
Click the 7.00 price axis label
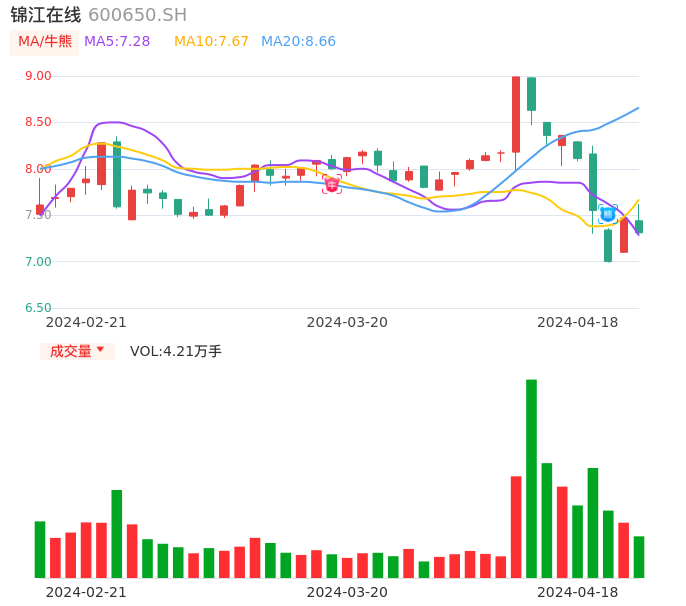click(x=38, y=262)
